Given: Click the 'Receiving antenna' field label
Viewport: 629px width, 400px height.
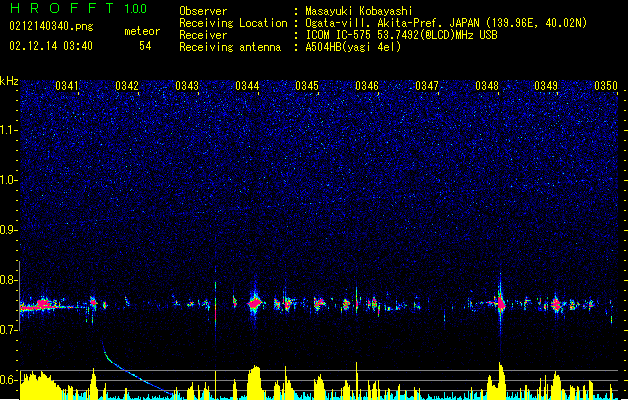Looking at the screenshot, I should [x=230, y=47].
